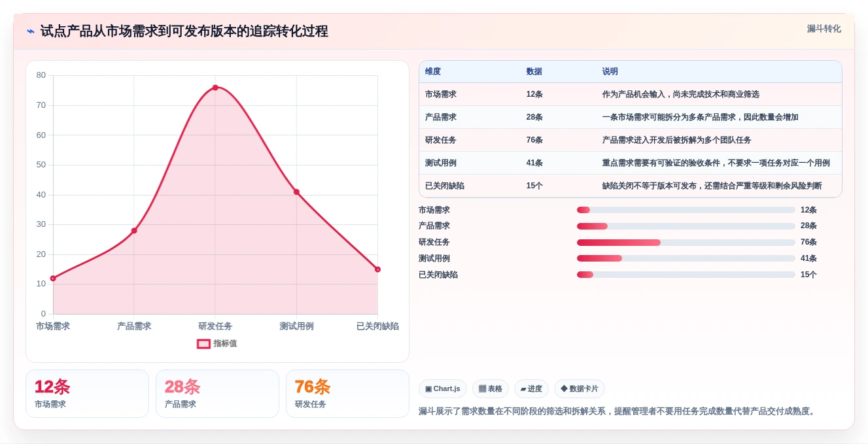
Task: Click the page title 试点产品从市场需求到可发布版本
Action: click(184, 31)
